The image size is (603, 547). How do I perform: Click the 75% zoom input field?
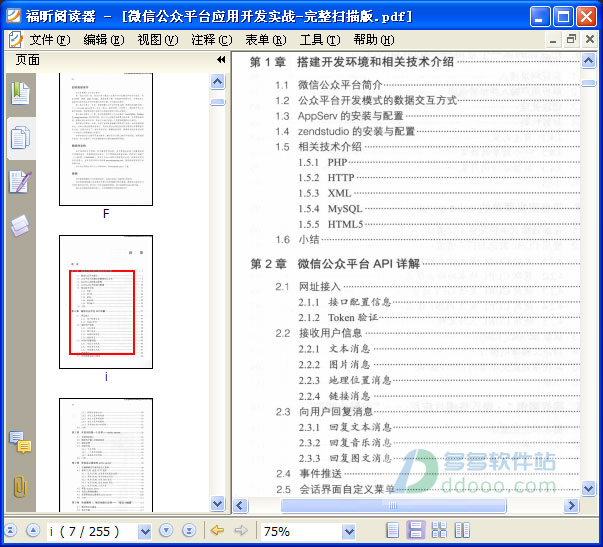[302, 532]
